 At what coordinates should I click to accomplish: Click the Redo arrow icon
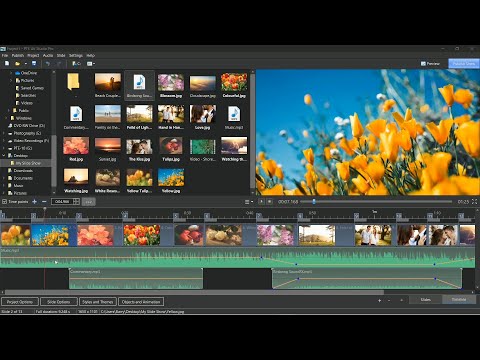(x=59, y=63)
